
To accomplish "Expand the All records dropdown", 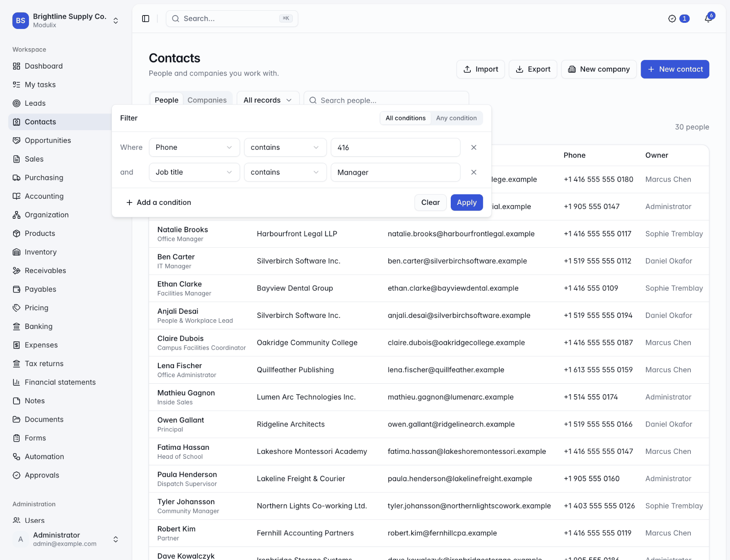I will point(268,100).
